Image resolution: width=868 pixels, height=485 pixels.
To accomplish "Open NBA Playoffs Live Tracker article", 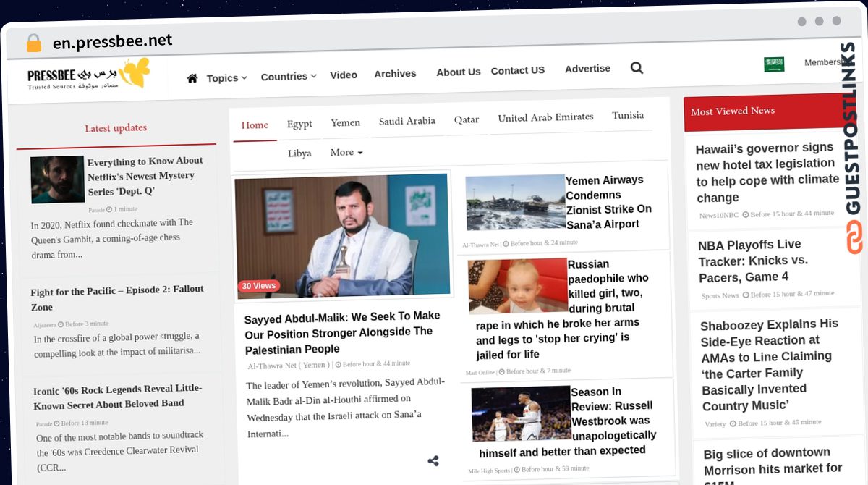I will [753, 261].
